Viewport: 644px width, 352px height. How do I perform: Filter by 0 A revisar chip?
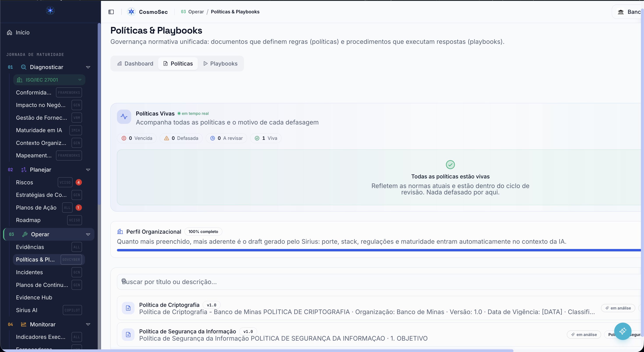tap(226, 138)
